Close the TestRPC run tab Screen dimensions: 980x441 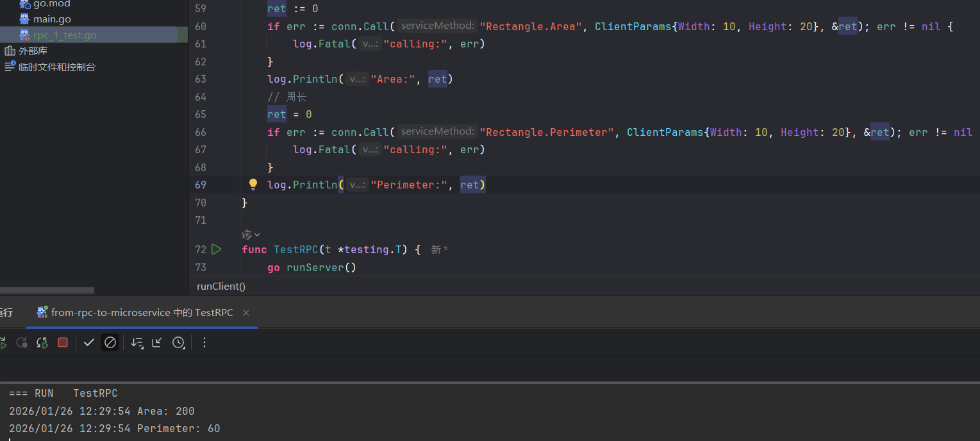tap(246, 313)
